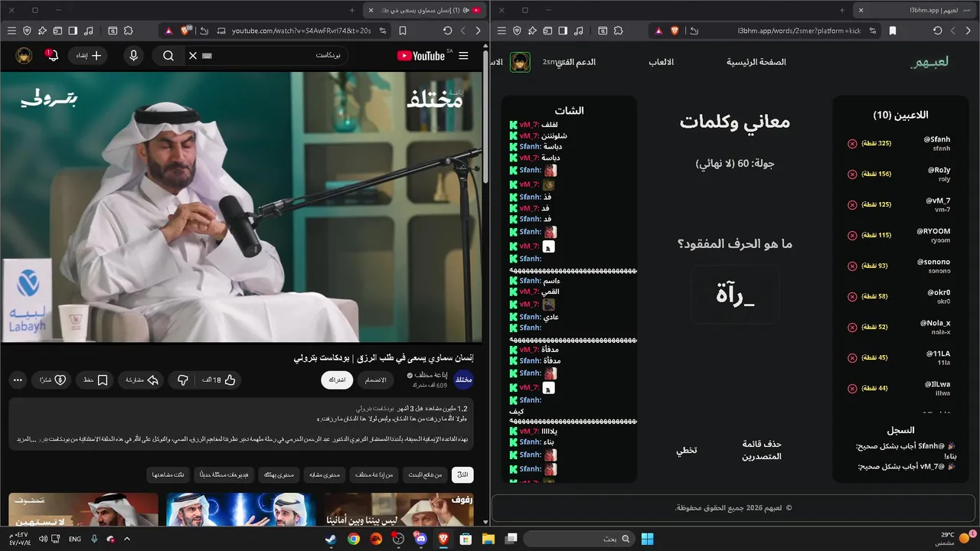Open the 2sm profile avatar
The image size is (980, 551).
pyautogui.click(x=521, y=62)
